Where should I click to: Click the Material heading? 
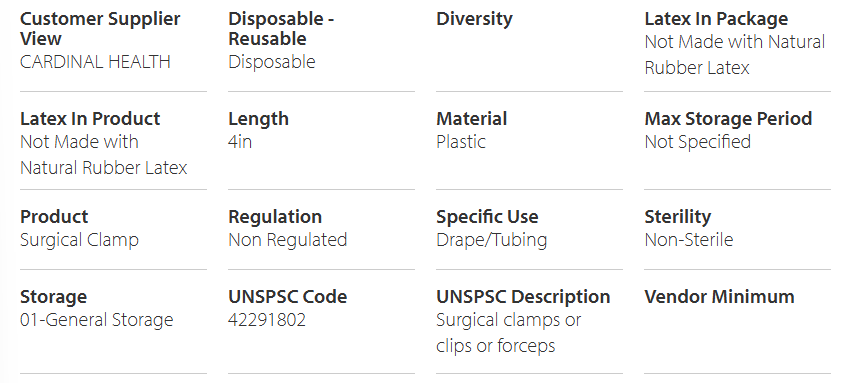pos(472,118)
